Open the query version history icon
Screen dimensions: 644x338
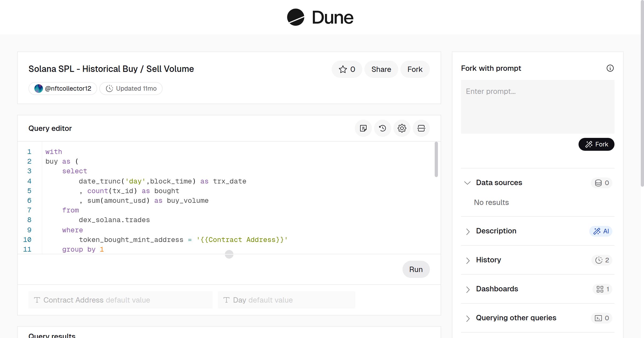point(382,128)
